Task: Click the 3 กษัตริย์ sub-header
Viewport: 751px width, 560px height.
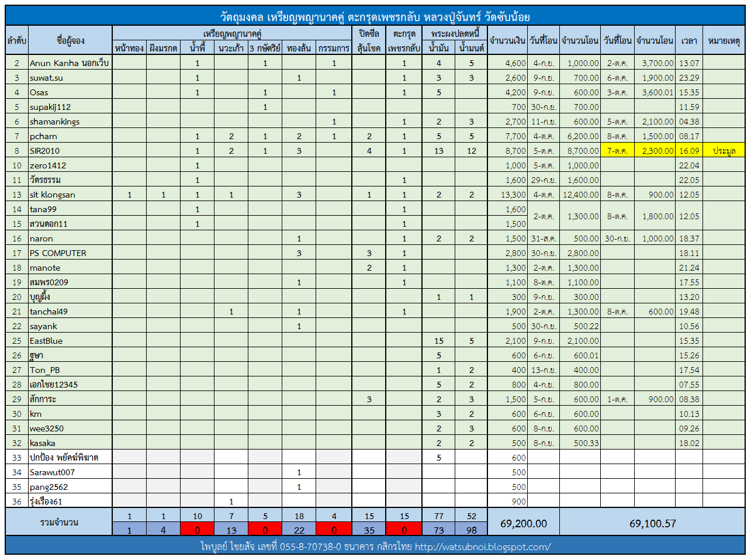Action: pyautogui.click(x=265, y=48)
